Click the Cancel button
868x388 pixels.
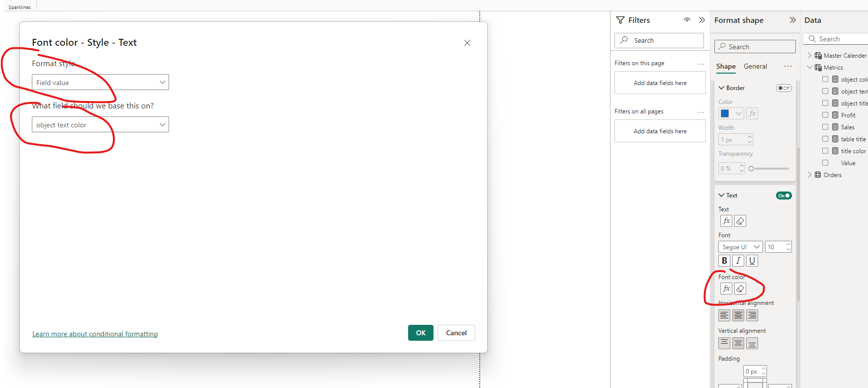coord(456,333)
